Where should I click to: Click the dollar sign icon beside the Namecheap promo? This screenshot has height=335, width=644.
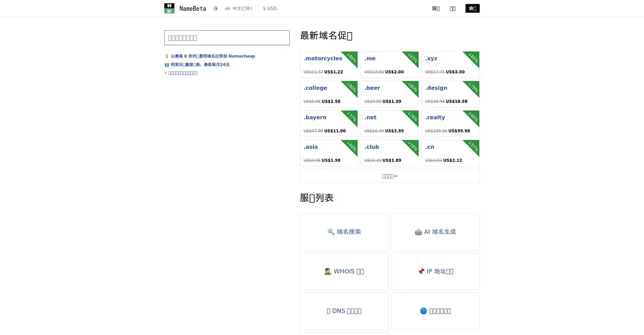(167, 56)
